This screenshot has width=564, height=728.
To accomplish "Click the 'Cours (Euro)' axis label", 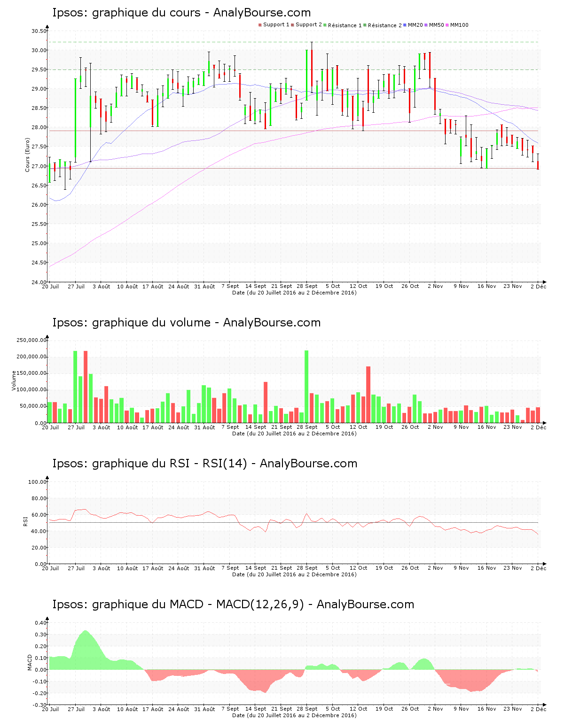I will click(27, 155).
